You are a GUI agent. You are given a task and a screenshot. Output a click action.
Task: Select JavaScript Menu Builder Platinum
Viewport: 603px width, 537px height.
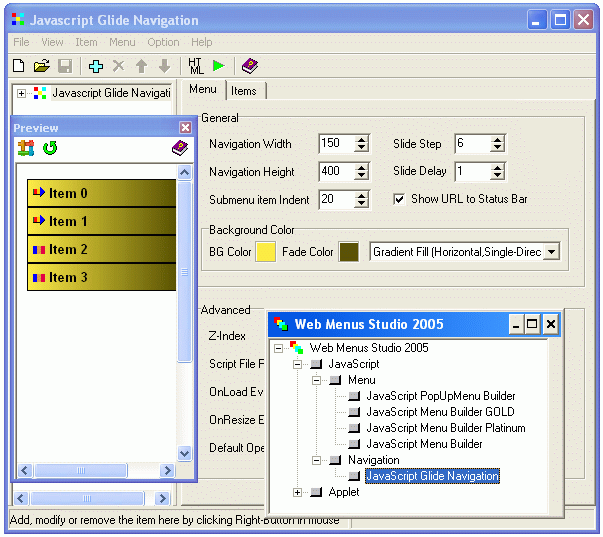coord(446,428)
